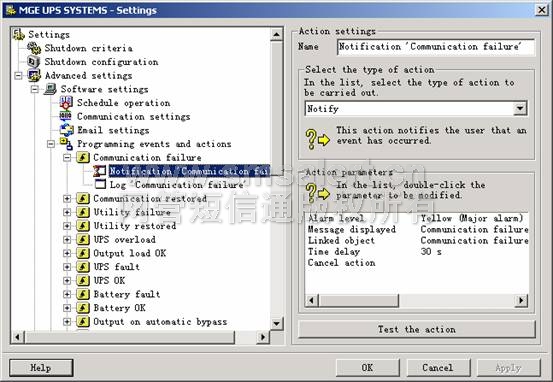Expand the Communication restored node
This screenshot has height=382, width=553.
[x=67, y=199]
